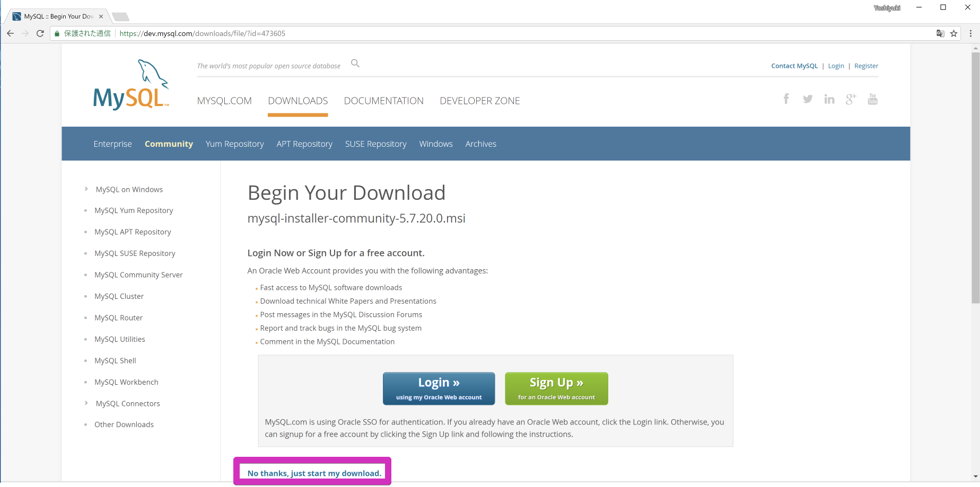
Task: Open Other Downloads sidebar link
Action: pyautogui.click(x=124, y=424)
